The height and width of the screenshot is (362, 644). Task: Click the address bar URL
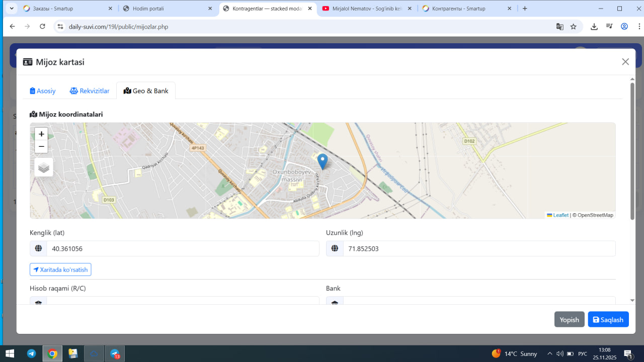coord(118,27)
